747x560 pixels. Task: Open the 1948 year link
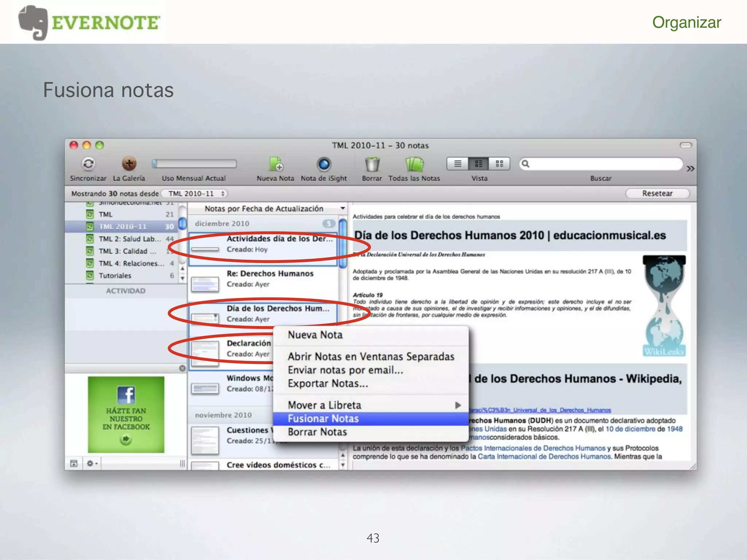(674, 429)
